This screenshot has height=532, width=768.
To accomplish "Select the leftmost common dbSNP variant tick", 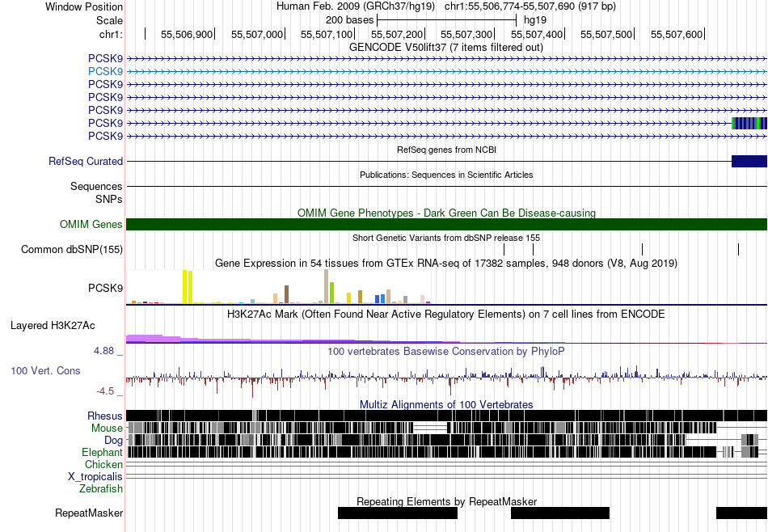I will coord(504,249).
